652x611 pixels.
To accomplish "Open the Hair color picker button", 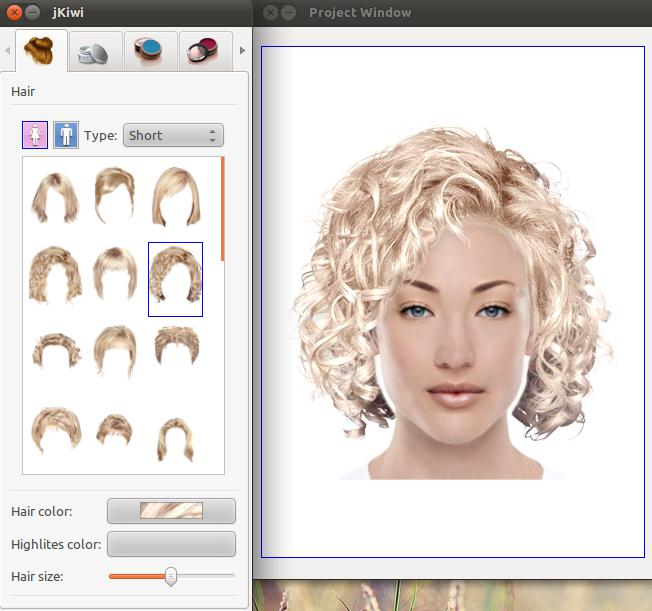I will click(171, 511).
